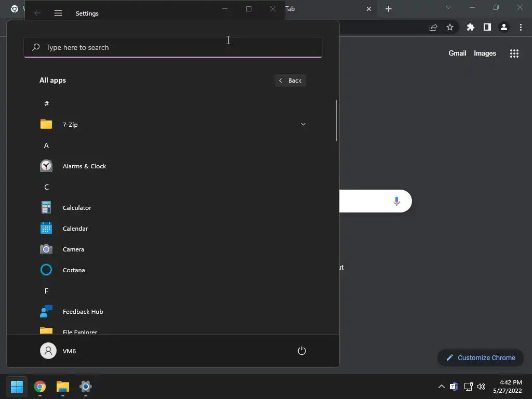
Task: Open the Microsoft Teams tray icon
Action: [x=454, y=387]
